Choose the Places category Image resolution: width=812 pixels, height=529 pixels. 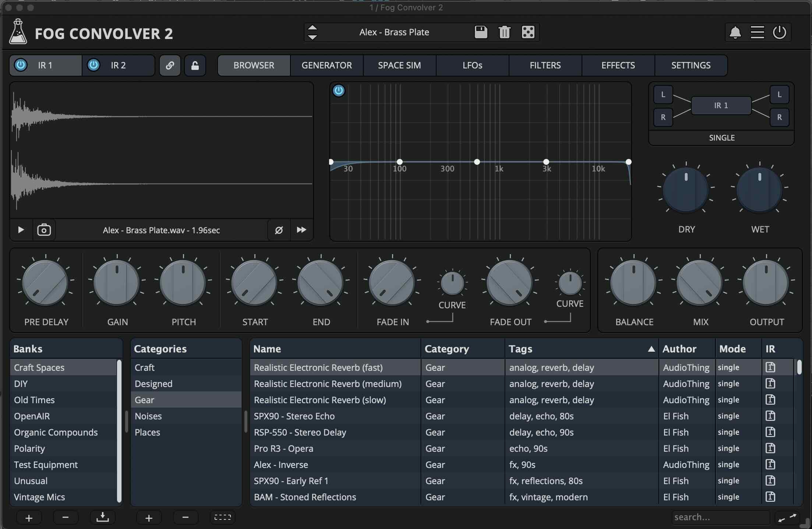(186, 432)
